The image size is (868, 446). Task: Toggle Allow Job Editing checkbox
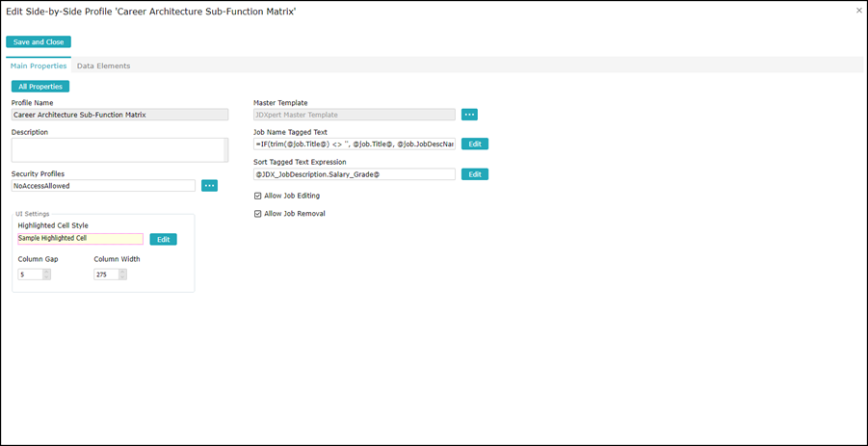click(x=257, y=196)
